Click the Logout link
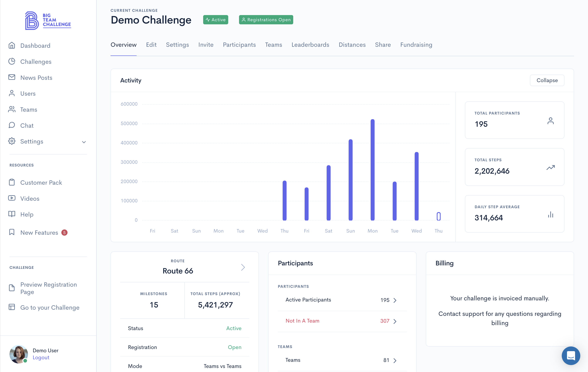The image size is (588, 372). pyautogui.click(x=41, y=358)
